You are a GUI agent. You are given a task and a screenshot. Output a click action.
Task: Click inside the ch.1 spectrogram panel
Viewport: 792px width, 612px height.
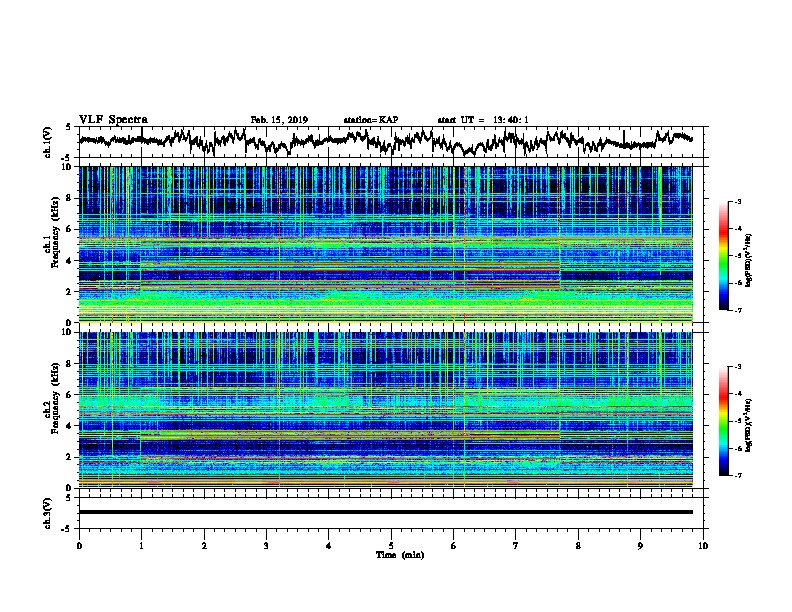coord(385,244)
